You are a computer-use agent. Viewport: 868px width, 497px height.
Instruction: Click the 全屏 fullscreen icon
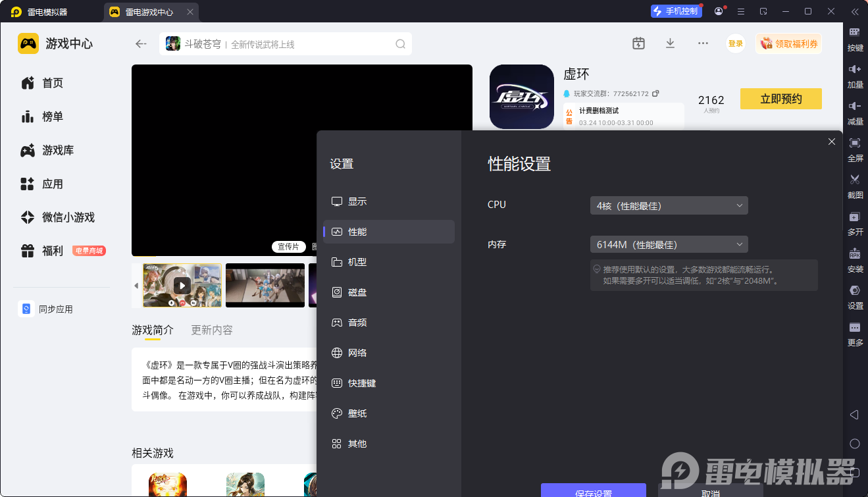click(855, 144)
